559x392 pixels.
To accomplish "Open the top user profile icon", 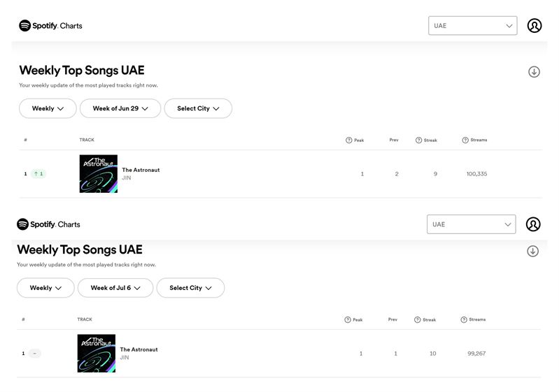I will tap(535, 26).
